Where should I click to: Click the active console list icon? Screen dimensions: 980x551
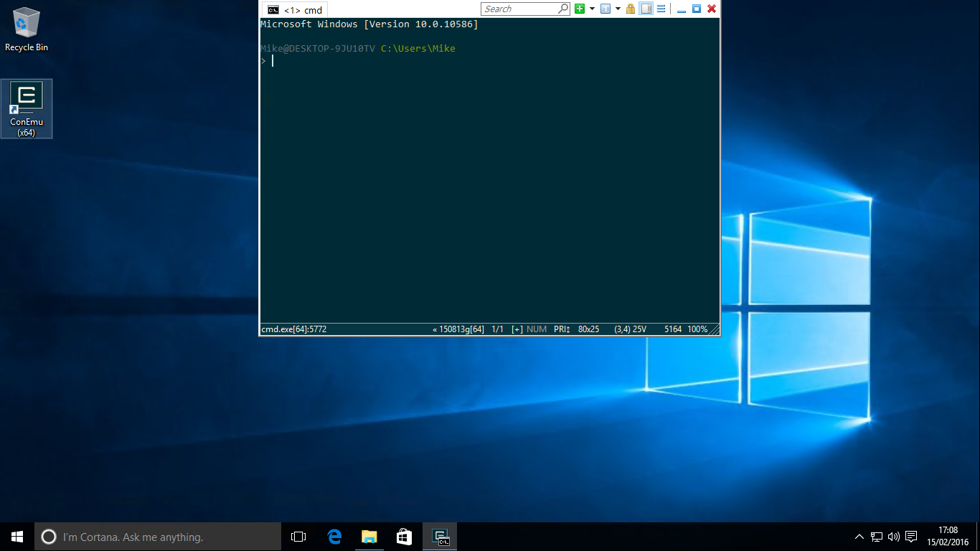606,9
